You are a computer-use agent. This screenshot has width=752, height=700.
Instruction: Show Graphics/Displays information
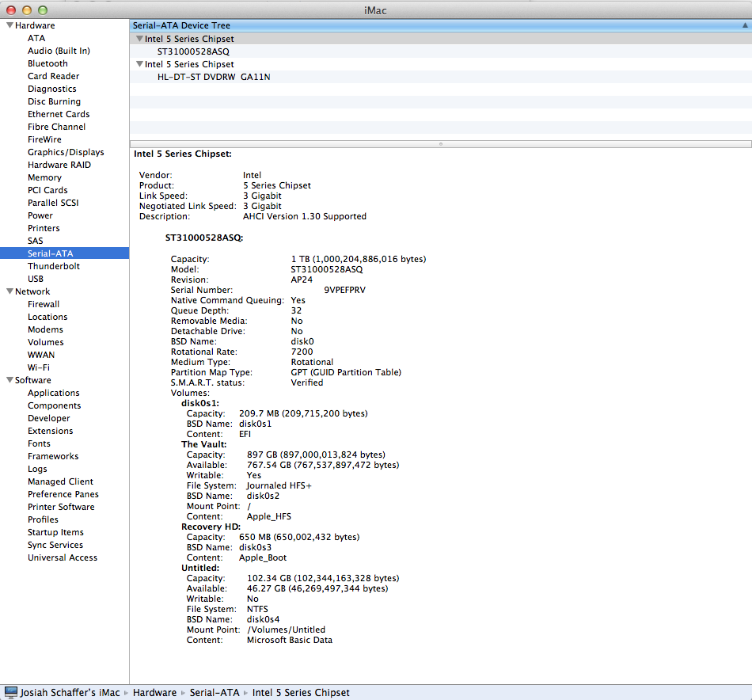click(x=66, y=152)
